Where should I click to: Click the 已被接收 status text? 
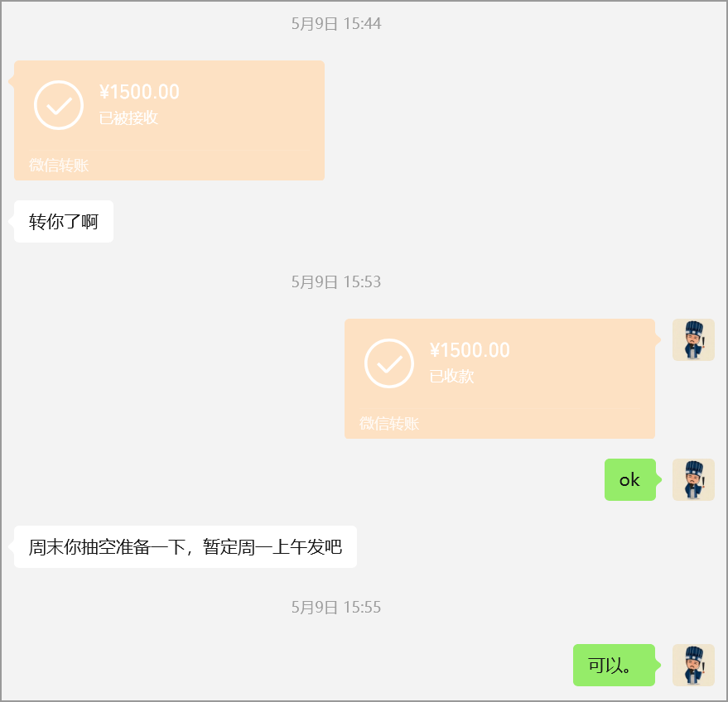pyautogui.click(x=128, y=118)
